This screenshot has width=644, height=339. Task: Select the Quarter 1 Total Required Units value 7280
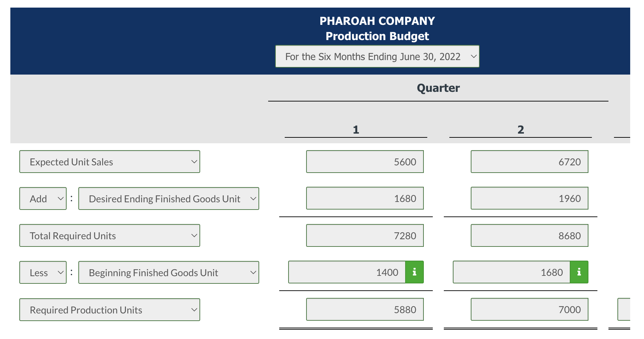[x=365, y=235]
